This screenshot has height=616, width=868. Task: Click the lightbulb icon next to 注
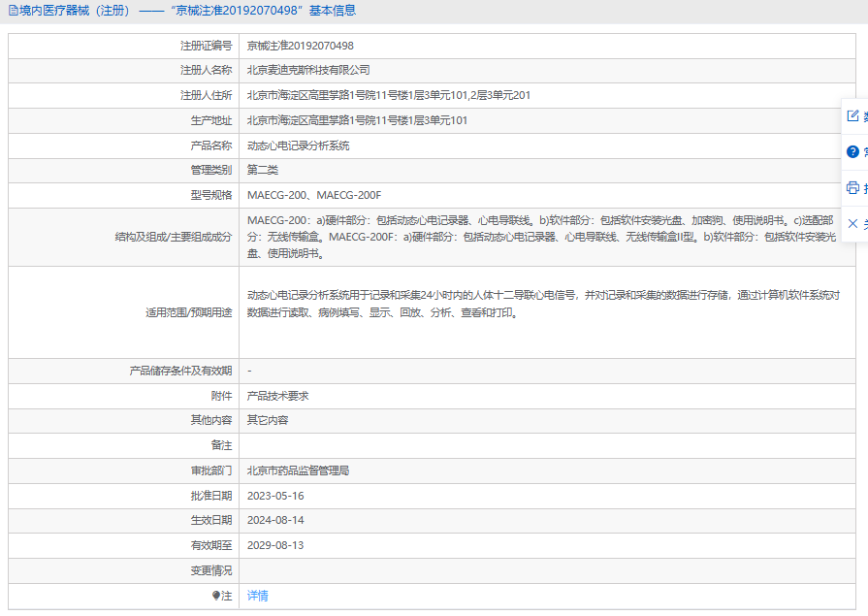216,596
